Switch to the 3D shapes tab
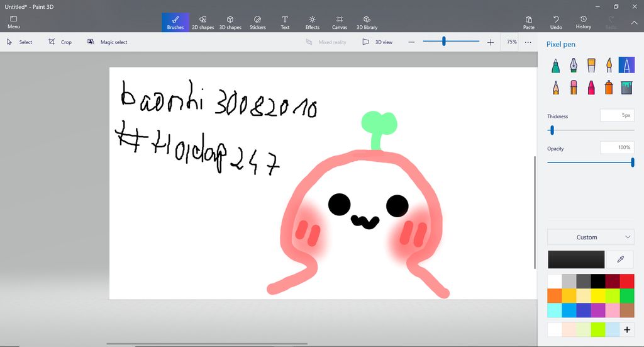644x347 pixels. (x=230, y=22)
